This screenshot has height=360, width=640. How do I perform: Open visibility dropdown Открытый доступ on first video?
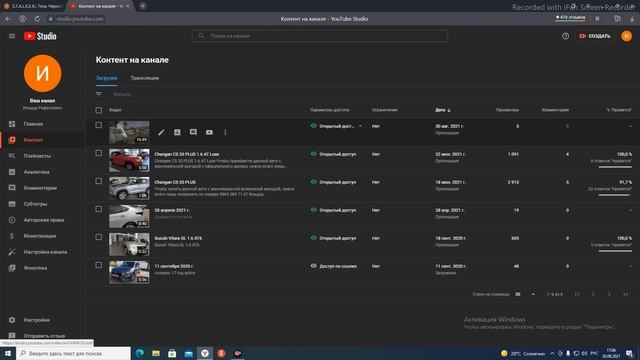click(x=336, y=126)
